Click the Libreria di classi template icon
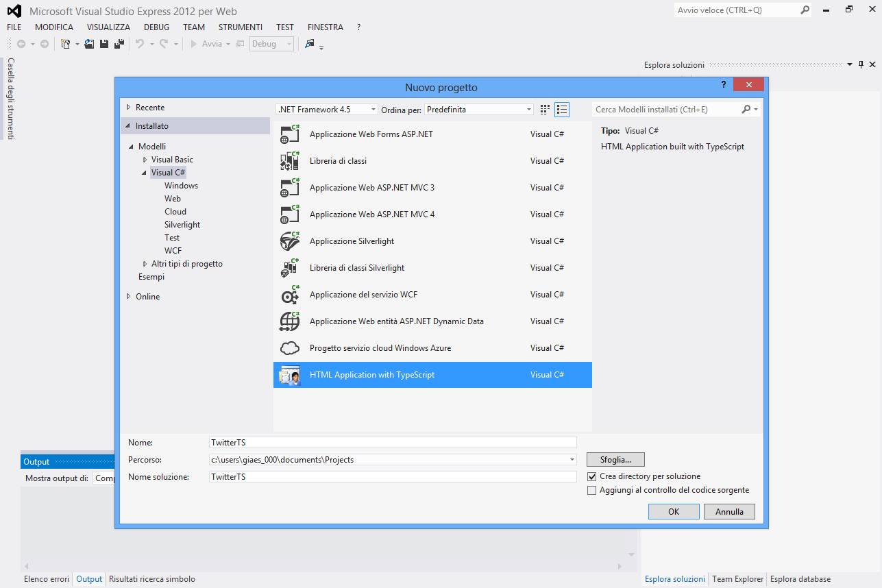Viewport: 882px width, 588px height. (290, 161)
